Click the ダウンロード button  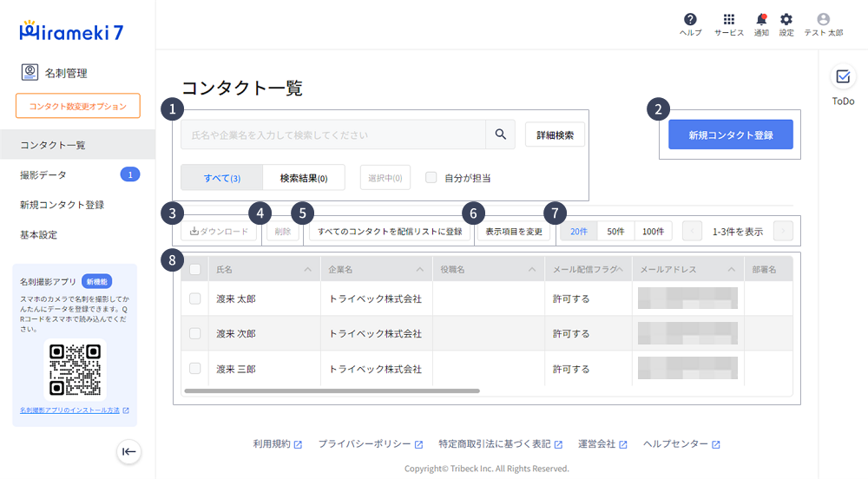(220, 231)
